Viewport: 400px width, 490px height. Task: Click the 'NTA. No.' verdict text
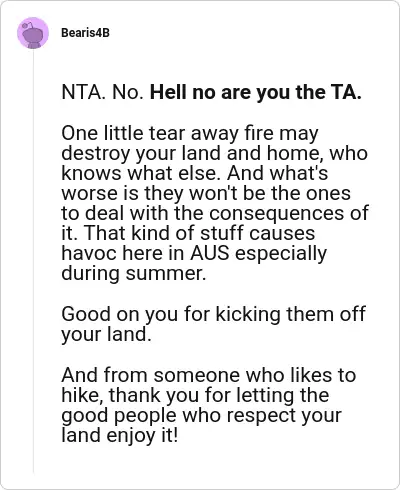pyautogui.click(x=103, y=92)
